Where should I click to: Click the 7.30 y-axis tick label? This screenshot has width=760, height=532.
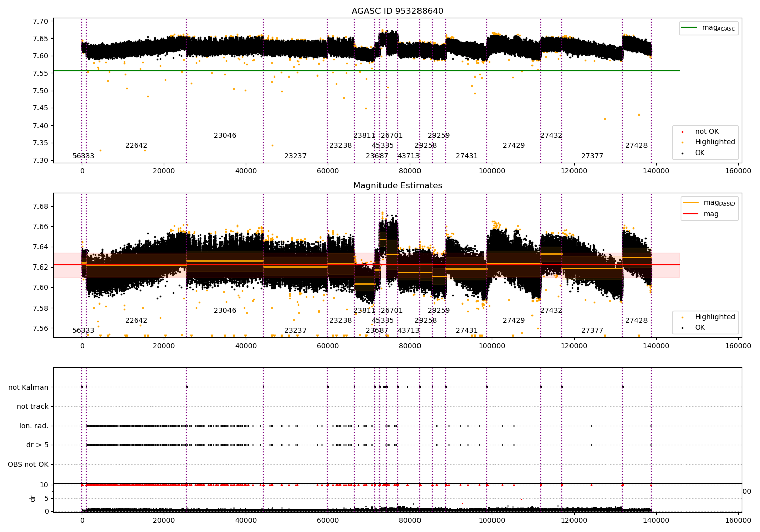click(x=41, y=160)
